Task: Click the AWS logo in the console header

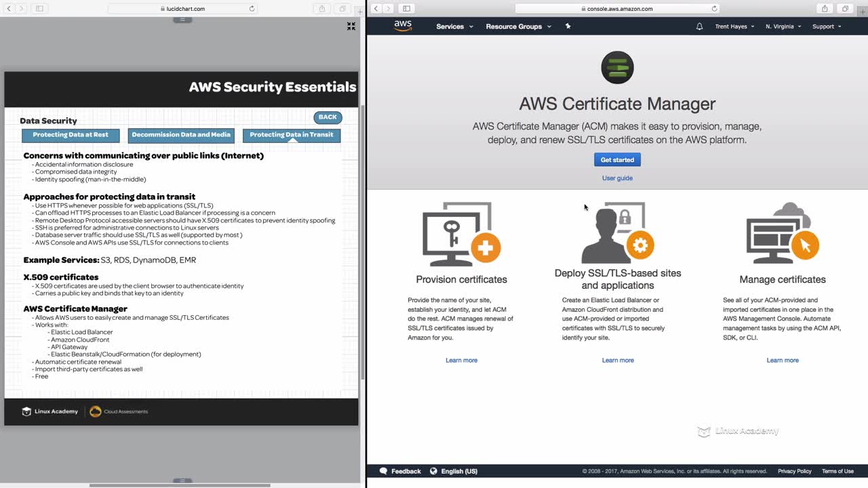Action: click(x=403, y=26)
